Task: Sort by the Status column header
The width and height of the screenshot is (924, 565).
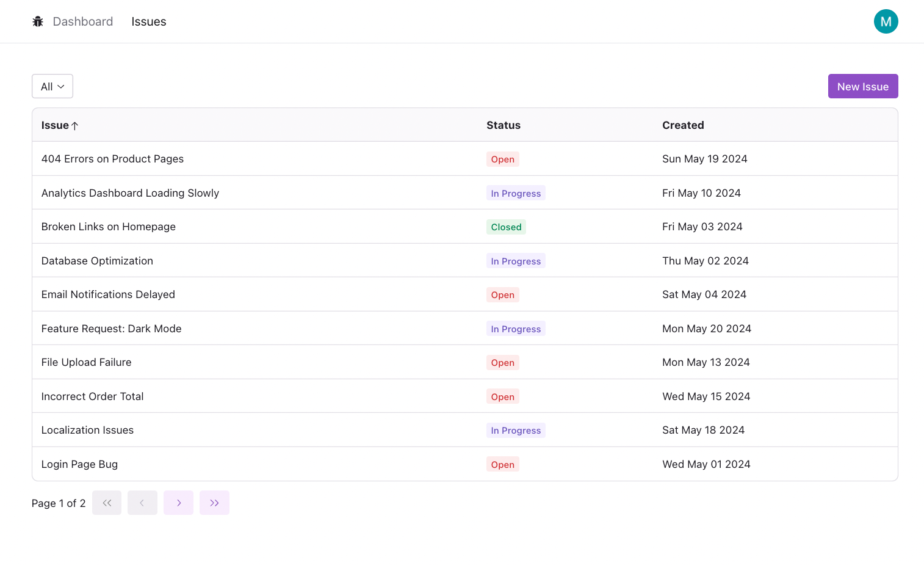Action: pyautogui.click(x=504, y=125)
